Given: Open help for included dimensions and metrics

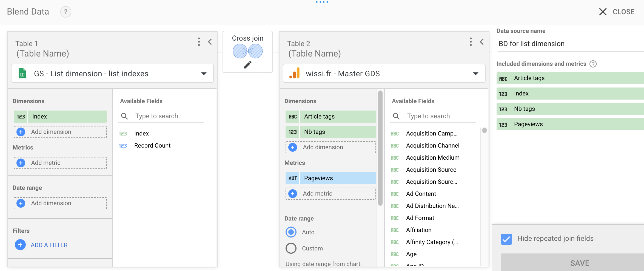Looking at the screenshot, I should pyautogui.click(x=593, y=64).
